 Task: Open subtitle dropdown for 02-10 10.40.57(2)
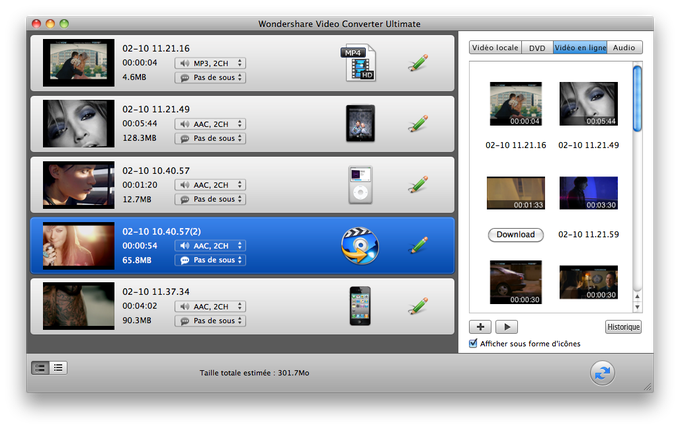coord(210,260)
